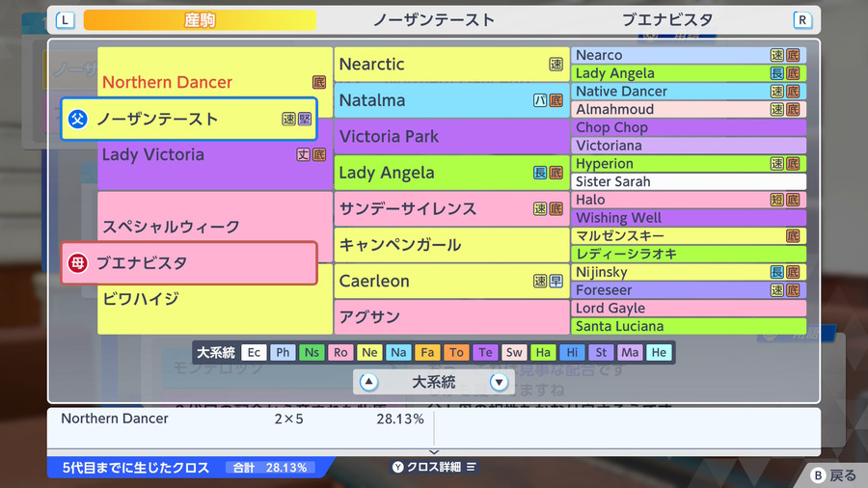This screenshot has height=488, width=868.
Task: Click the 速 factor icon on ノーザンテースト
Action: tap(288, 119)
